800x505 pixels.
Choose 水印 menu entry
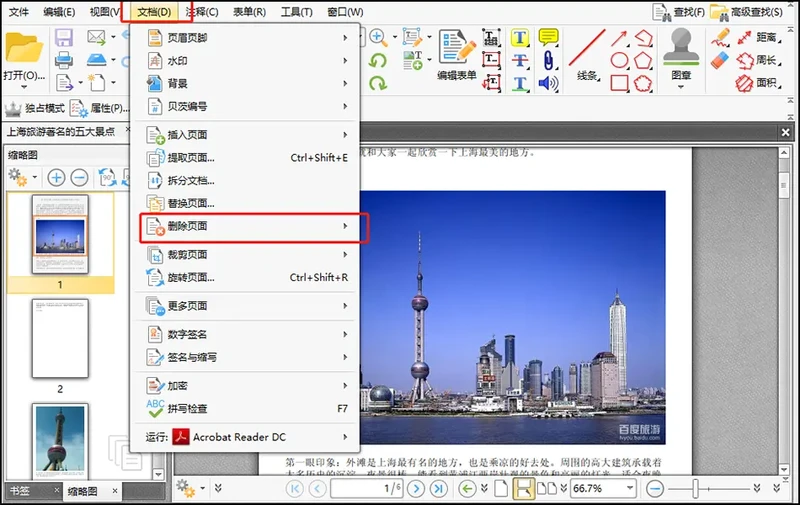click(x=247, y=61)
